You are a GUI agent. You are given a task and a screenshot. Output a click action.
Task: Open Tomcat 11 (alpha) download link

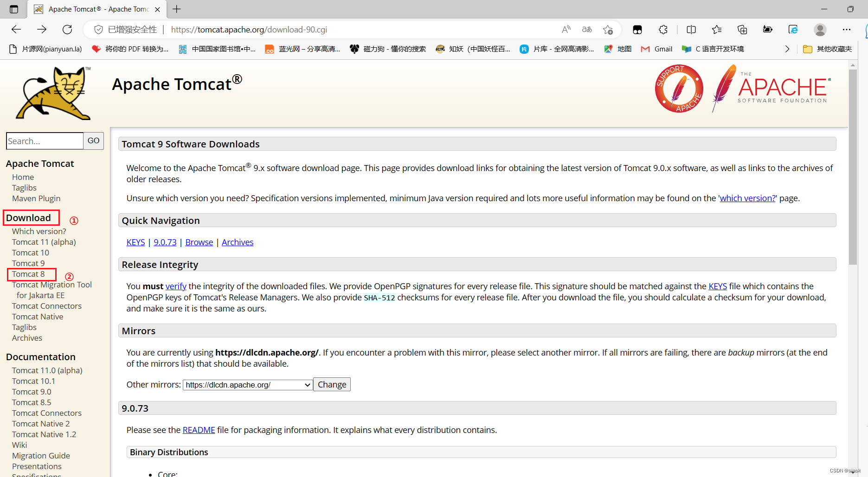44,242
